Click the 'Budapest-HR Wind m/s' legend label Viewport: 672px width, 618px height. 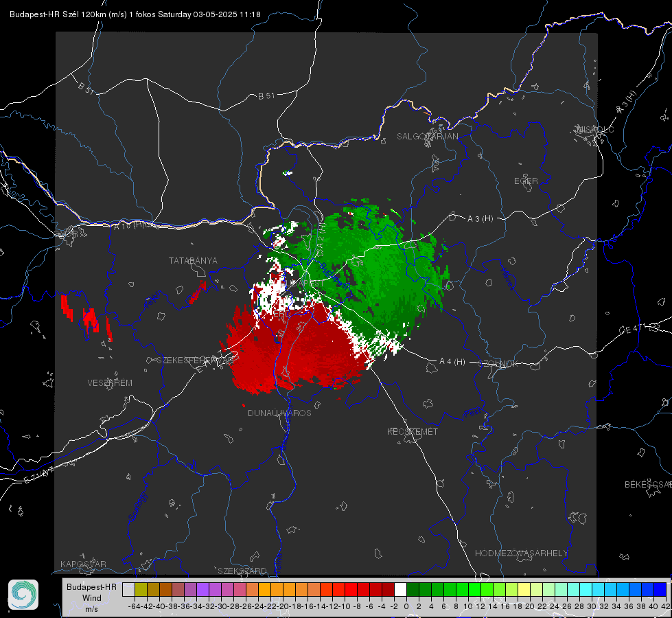coord(91,597)
